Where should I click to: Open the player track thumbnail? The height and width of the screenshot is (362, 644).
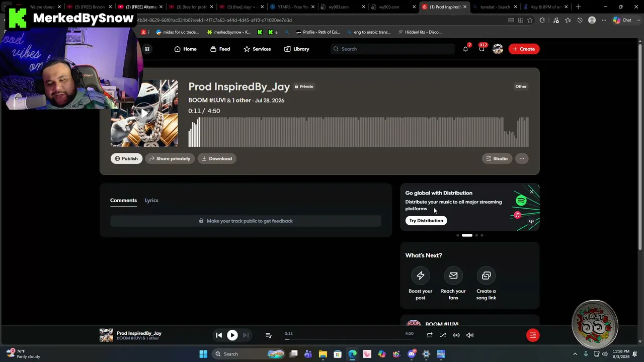click(x=106, y=335)
